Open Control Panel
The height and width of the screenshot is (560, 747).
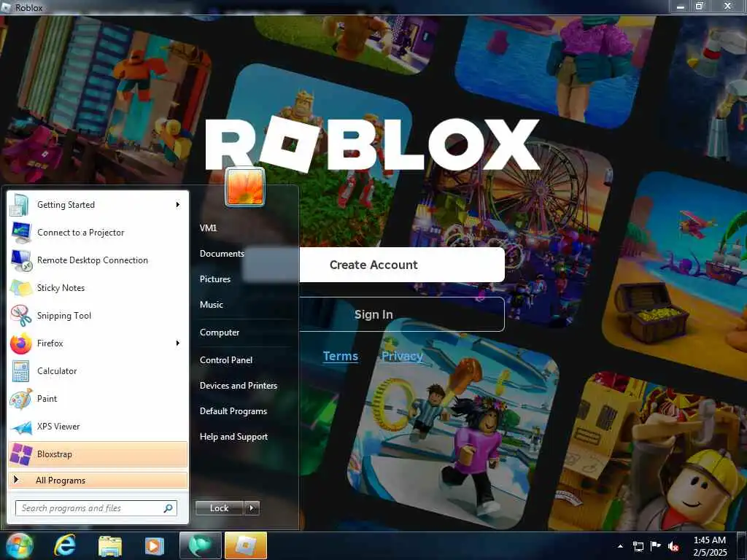click(x=226, y=360)
